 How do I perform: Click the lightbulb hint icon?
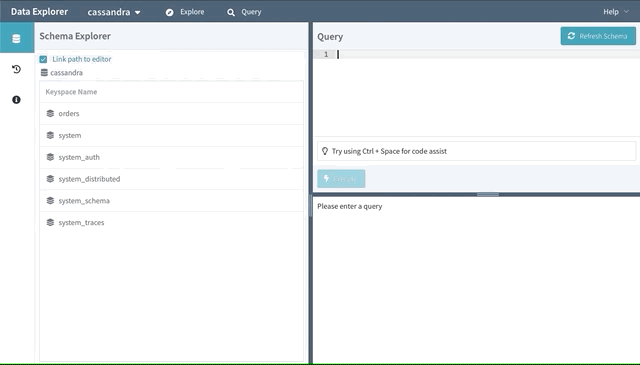tap(325, 151)
